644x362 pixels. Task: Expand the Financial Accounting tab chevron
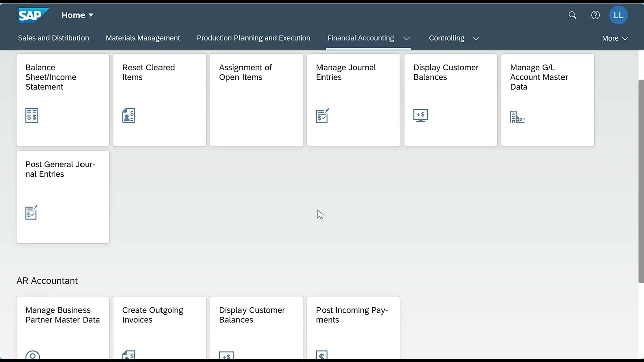407,38
